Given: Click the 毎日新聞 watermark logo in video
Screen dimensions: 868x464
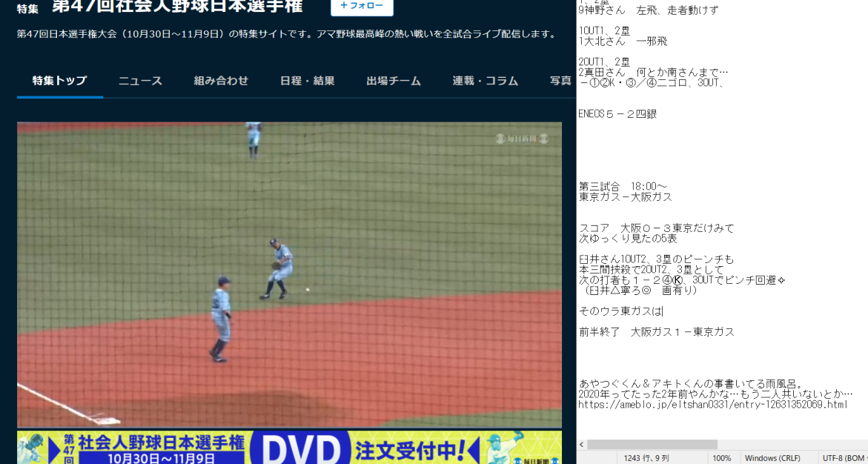Looking at the screenshot, I should coord(522,139).
